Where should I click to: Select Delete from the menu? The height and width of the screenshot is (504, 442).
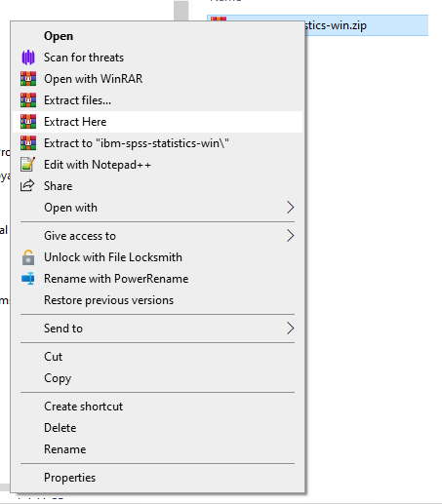click(157, 428)
